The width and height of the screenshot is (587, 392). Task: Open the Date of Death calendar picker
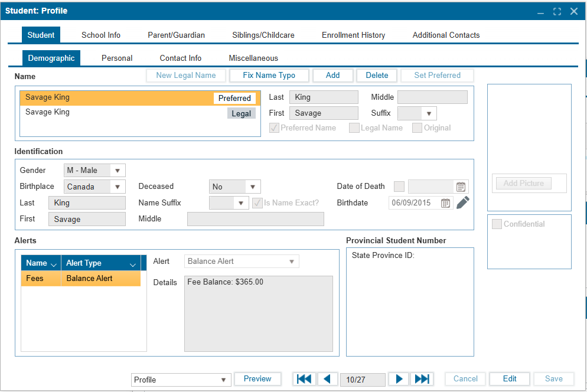tap(461, 187)
